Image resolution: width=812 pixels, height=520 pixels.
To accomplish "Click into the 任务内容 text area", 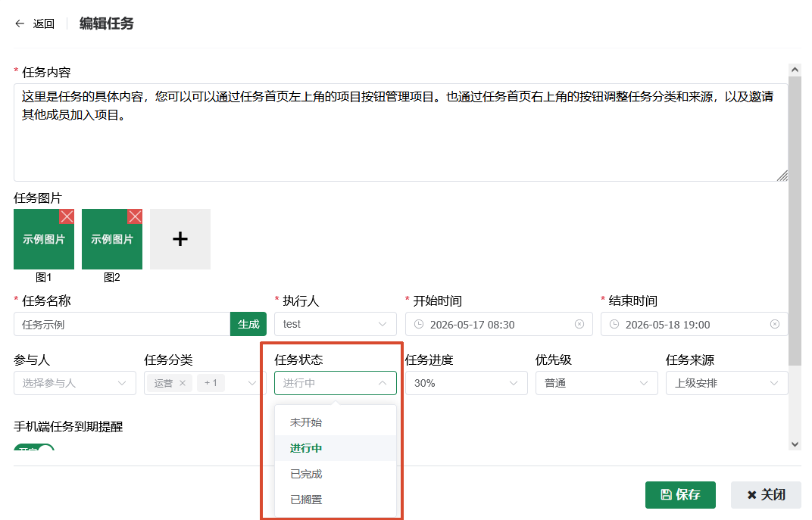I will [x=401, y=132].
